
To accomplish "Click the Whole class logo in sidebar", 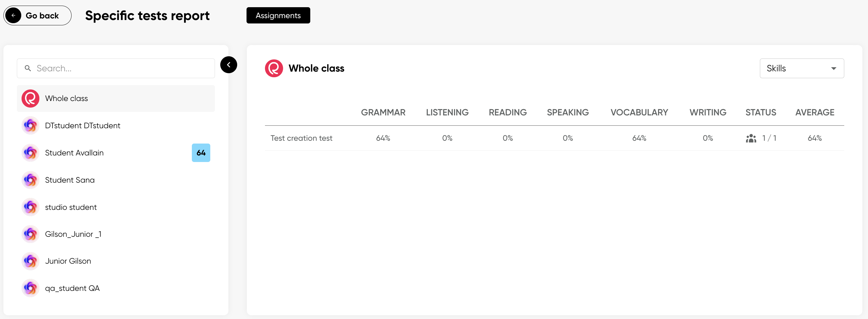I will (30, 99).
